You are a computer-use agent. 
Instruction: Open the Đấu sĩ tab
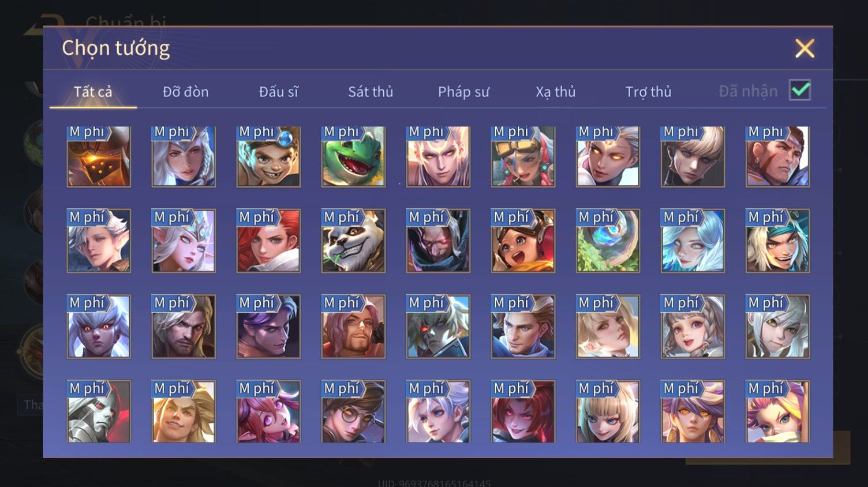click(279, 92)
